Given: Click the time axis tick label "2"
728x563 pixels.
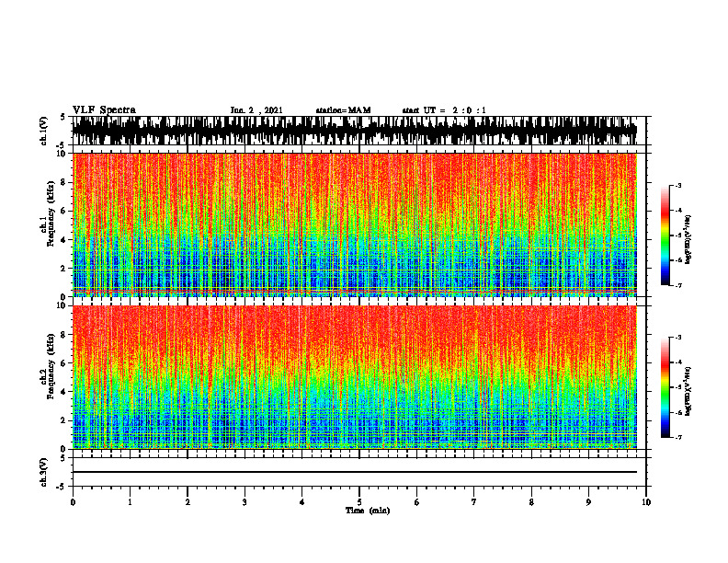Looking at the screenshot, I should [x=188, y=502].
